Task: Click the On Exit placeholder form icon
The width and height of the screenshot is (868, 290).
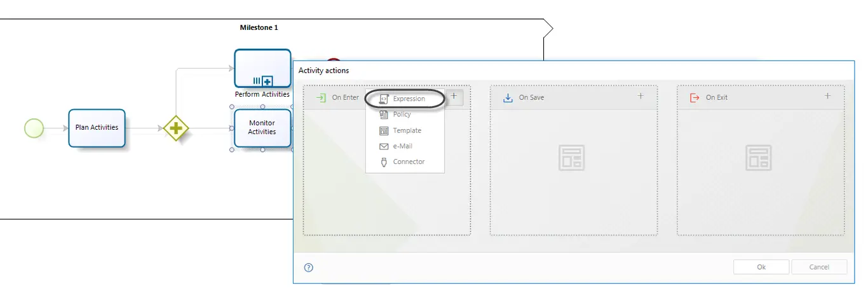Action: pyautogui.click(x=759, y=158)
